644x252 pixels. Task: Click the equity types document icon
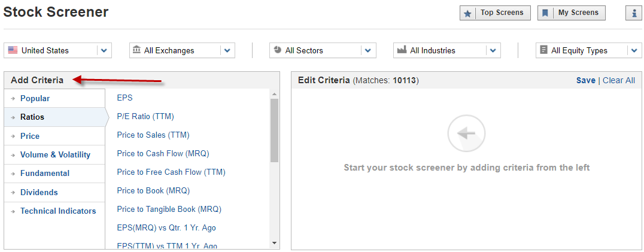pos(544,50)
